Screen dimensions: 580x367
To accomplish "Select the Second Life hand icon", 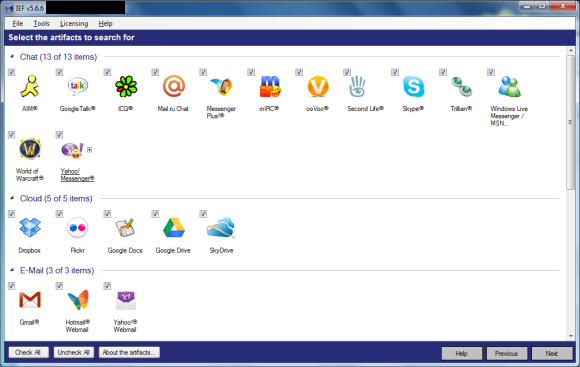I will [357, 86].
